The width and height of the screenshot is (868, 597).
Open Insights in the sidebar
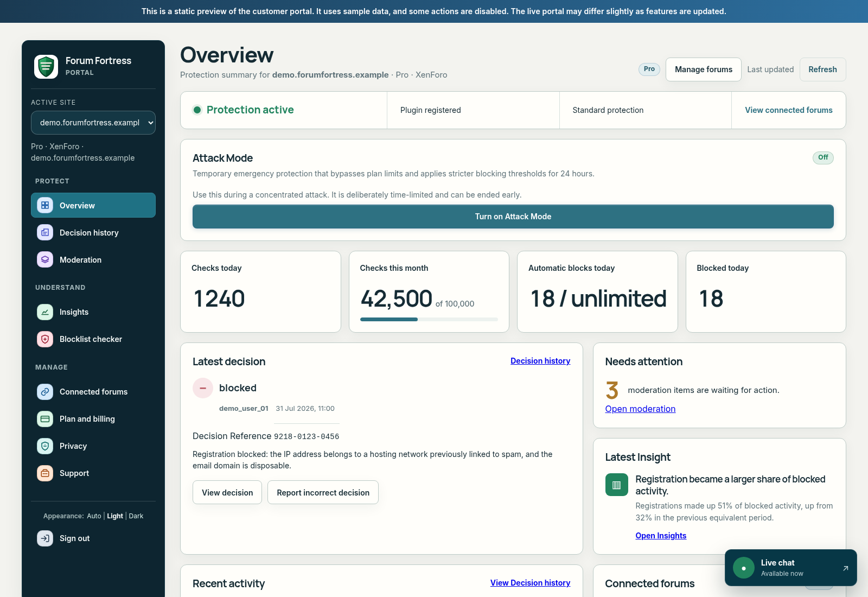(x=93, y=312)
